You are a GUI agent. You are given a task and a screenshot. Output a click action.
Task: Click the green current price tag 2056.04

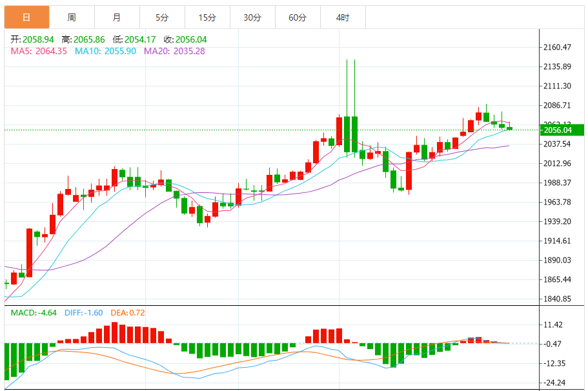562,130
